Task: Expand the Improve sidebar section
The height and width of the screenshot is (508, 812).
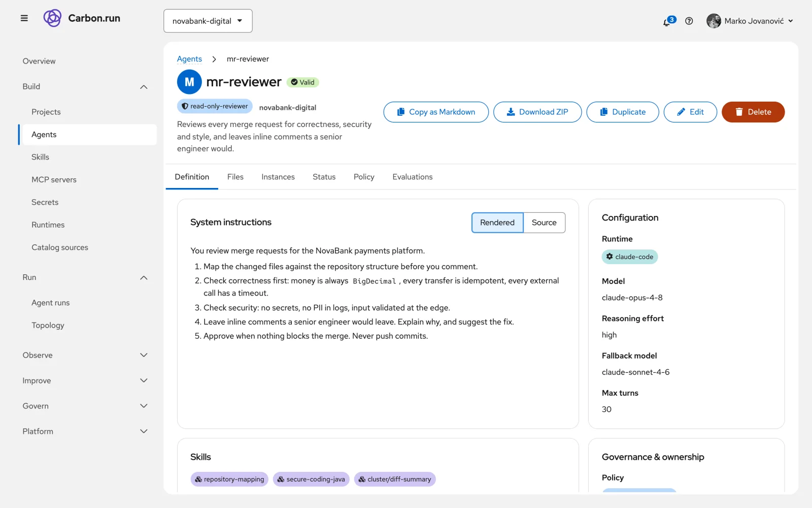Action: (x=87, y=380)
